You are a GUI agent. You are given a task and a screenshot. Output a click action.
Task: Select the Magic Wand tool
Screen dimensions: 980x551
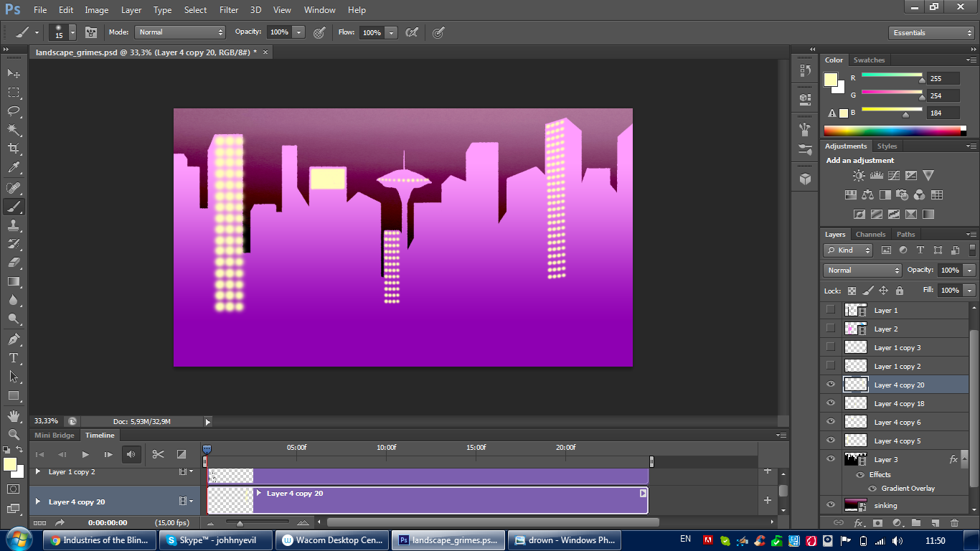14,130
